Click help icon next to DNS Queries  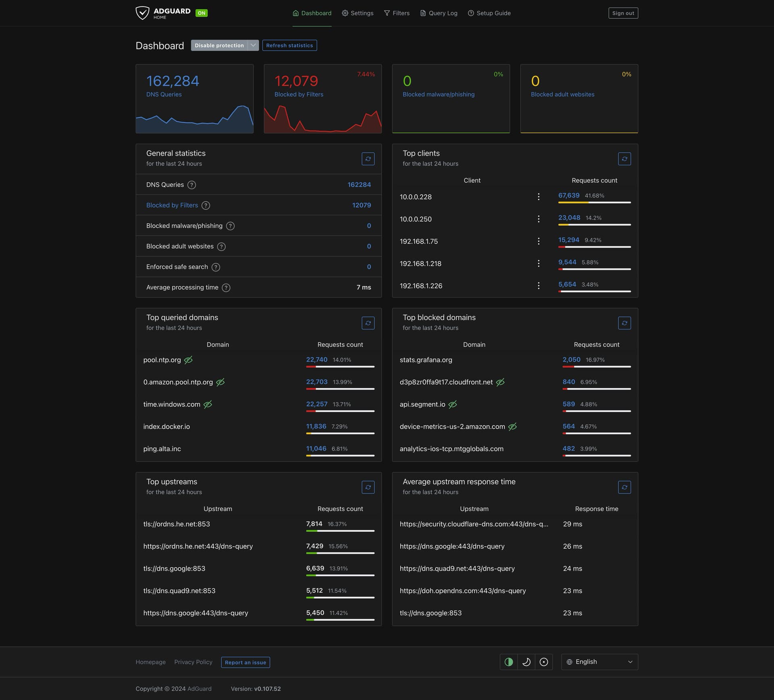[192, 185]
